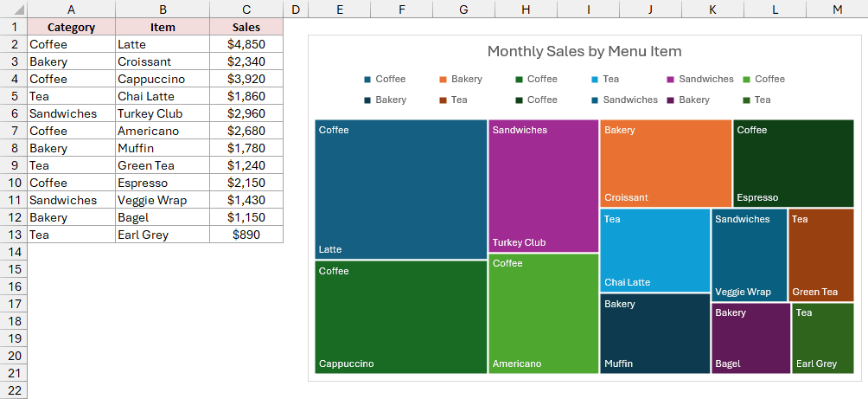Select column B header
The image size is (868, 399).
163,9
